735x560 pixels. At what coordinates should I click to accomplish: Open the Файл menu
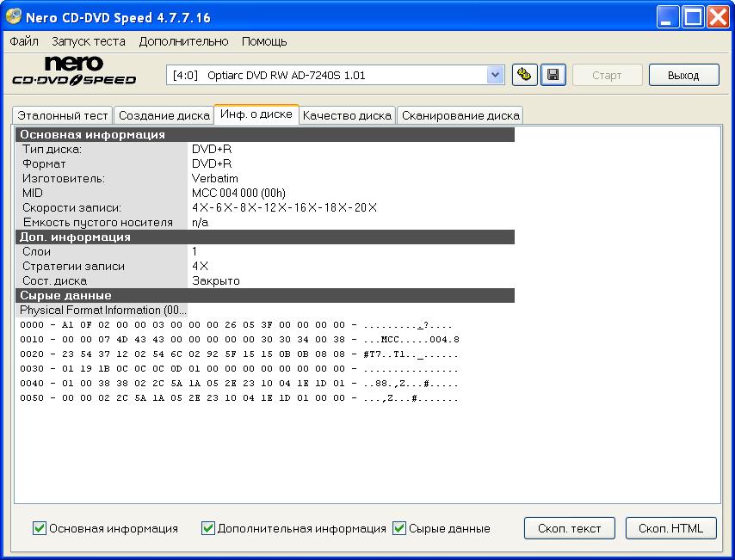pyautogui.click(x=24, y=41)
